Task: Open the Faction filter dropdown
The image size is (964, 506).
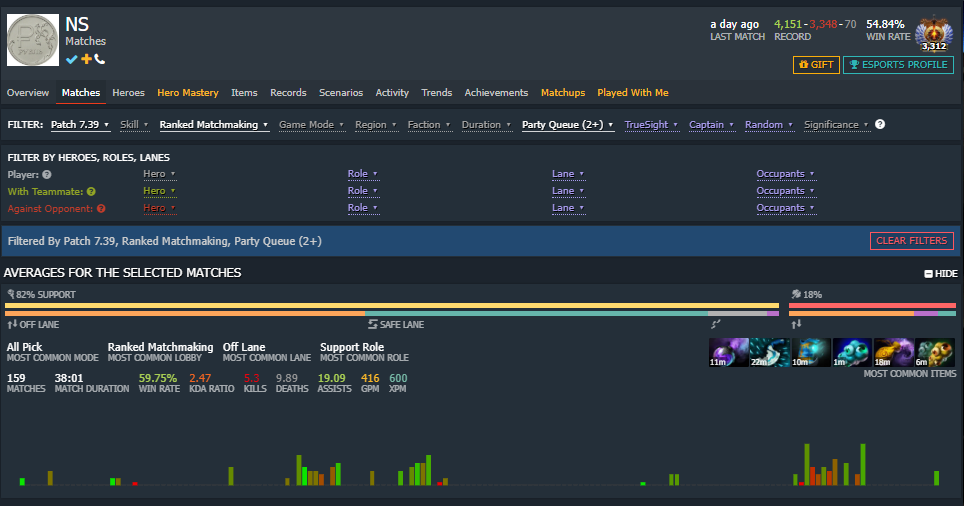Action: (429, 125)
